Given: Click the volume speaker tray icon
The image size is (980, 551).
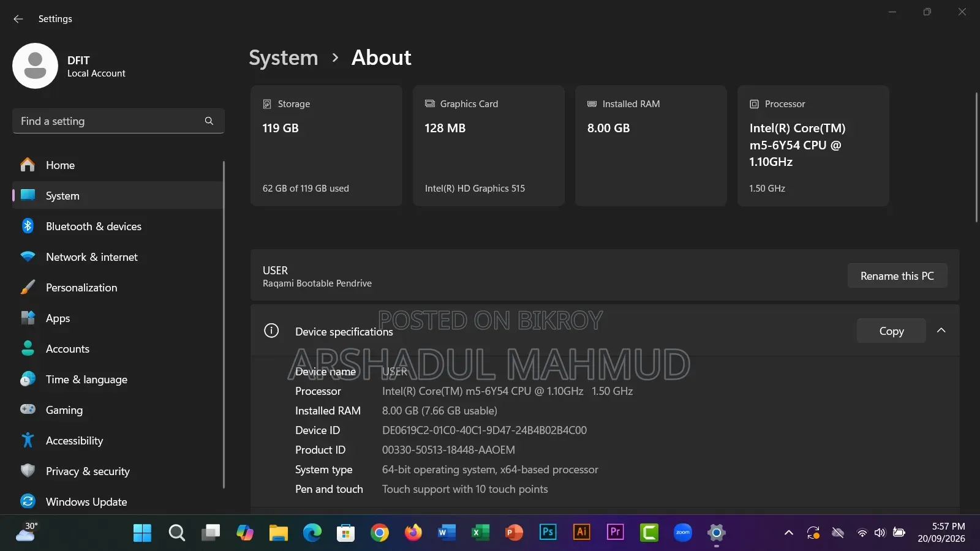Looking at the screenshot, I should [x=880, y=533].
